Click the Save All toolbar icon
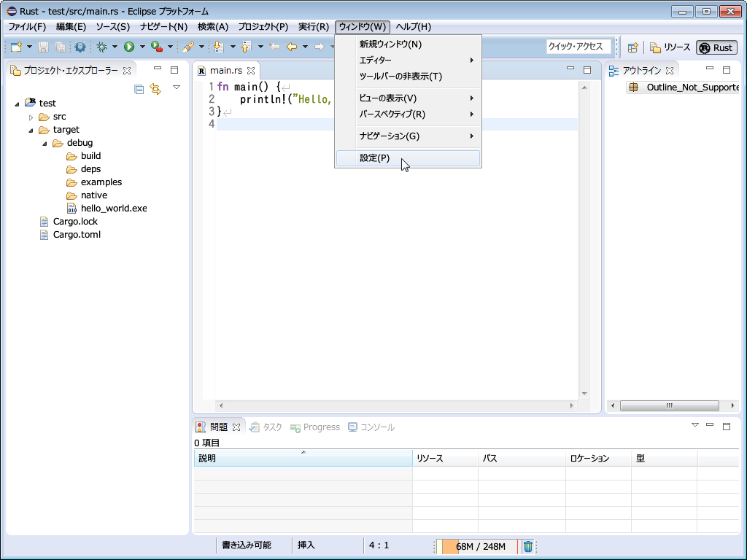747x560 pixels. [60, 47]
